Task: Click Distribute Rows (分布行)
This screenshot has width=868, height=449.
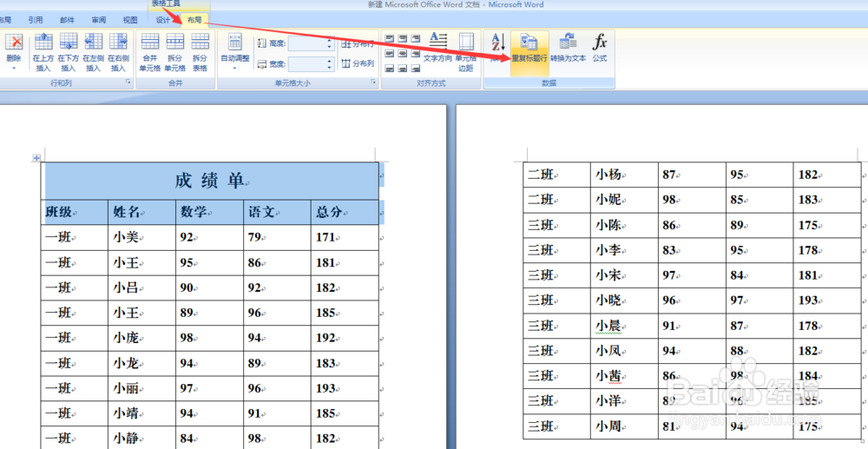Action: coord(358,43)
